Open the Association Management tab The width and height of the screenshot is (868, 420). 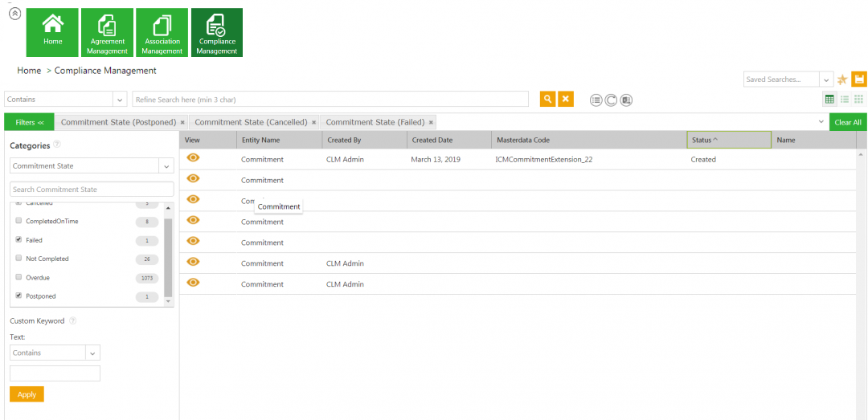[x=162, y=33]
